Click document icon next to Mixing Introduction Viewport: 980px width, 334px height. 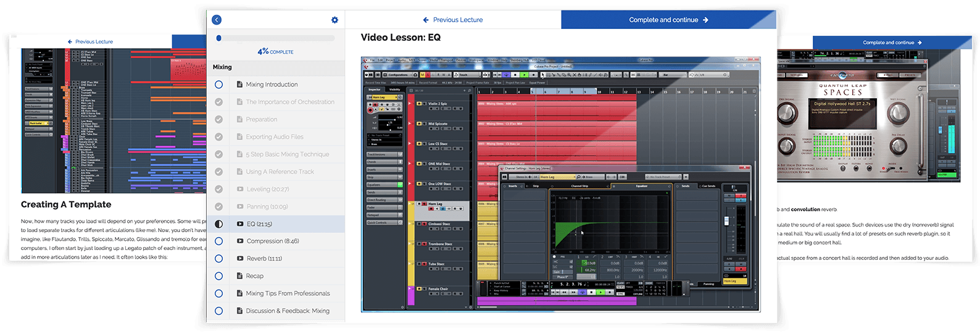pyautogui.click(x=240, y=85)
